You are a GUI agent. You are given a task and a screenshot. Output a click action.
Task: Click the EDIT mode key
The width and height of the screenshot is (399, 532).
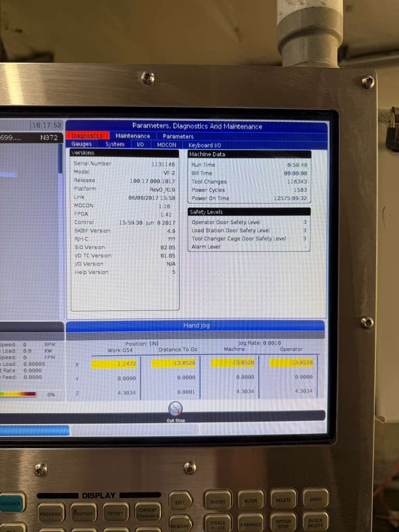180,501
